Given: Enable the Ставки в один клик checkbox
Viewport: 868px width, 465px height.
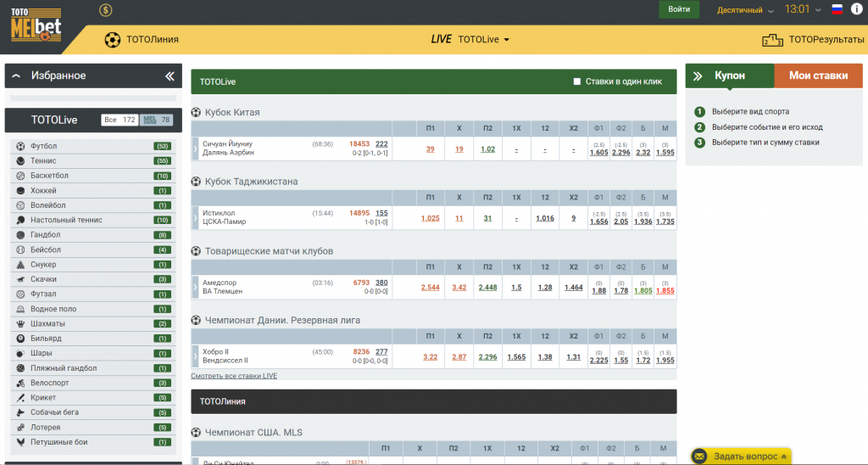Looking at the screenshot, I should 577,82.
